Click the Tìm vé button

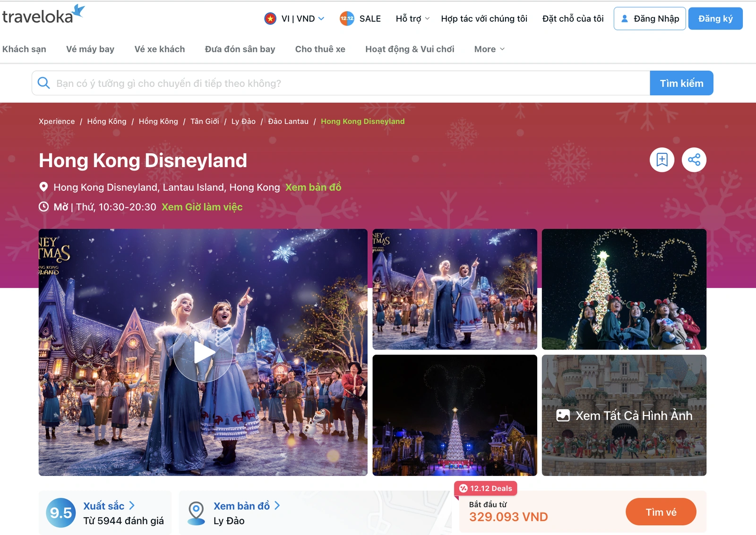pos(661,512)
